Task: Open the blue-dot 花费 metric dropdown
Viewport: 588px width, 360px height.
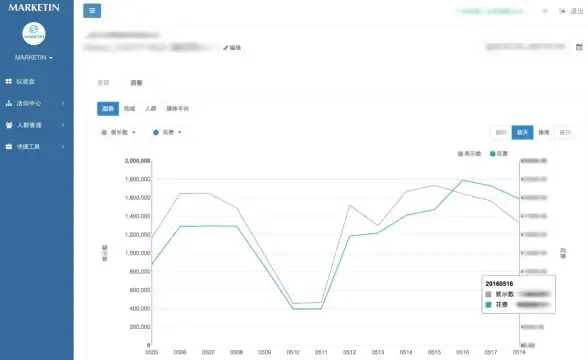Action: [x=167, y=132]
